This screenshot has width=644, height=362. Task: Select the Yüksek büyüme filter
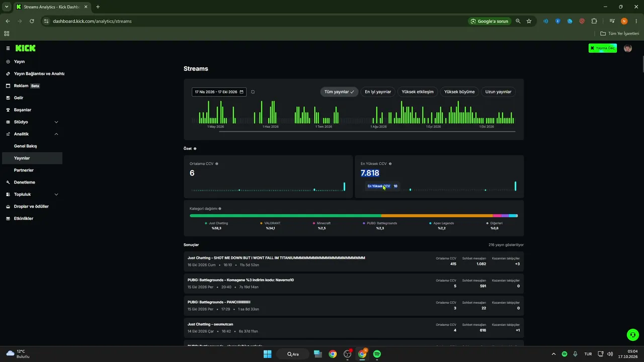pos(459,92)
